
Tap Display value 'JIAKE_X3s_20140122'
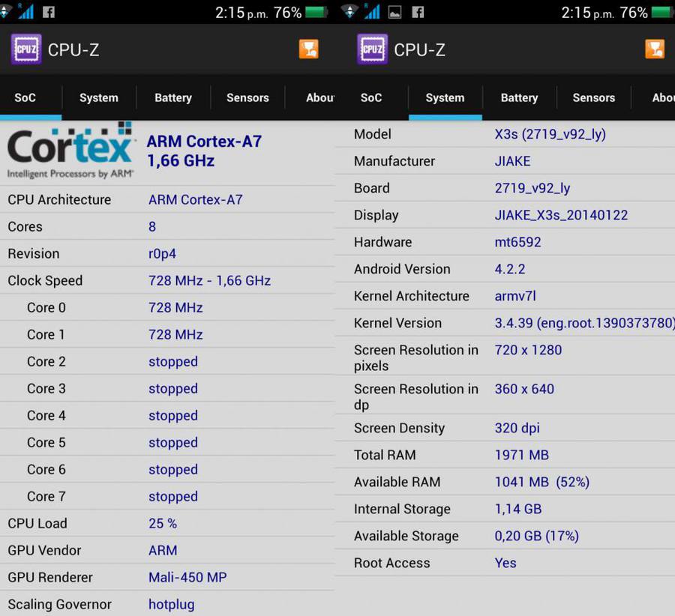click(561, 215)
